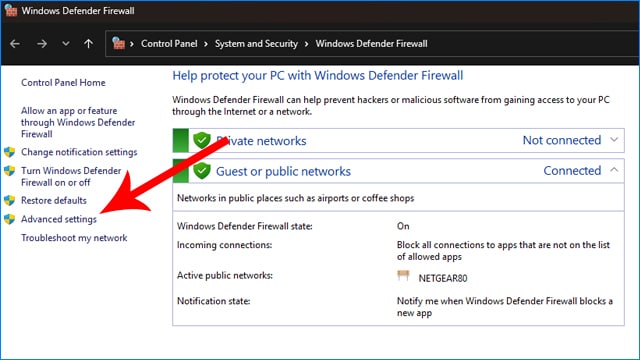The height and width of the screenshot is (360, 640).
Task: Click Help protect your PC heading
Action: coord(318,76)
